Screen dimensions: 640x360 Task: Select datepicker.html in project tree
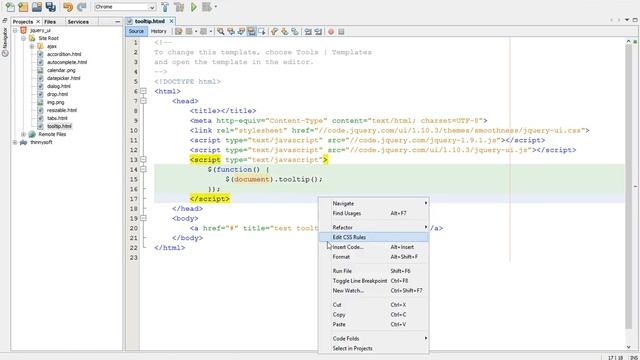click(x=63, y=78)
